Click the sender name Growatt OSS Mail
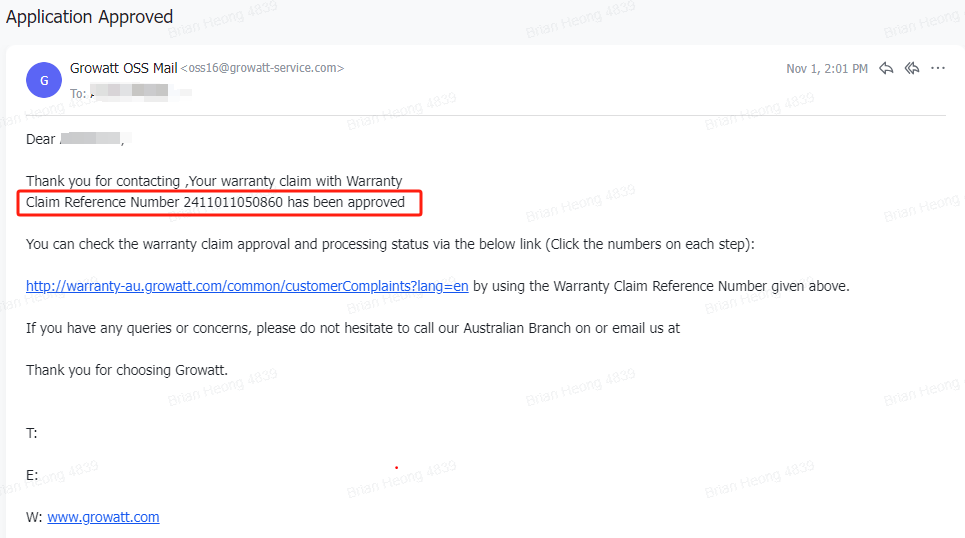 click(123, 68)
